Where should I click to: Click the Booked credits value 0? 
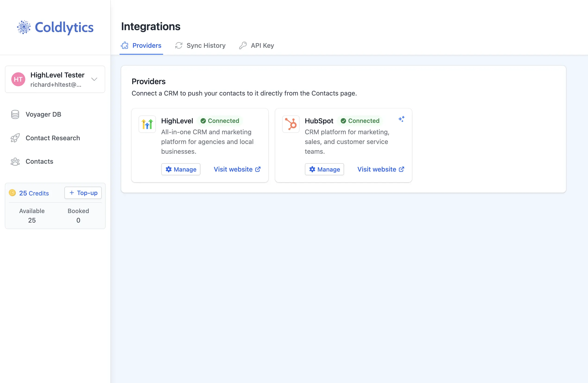pos(78,220)
